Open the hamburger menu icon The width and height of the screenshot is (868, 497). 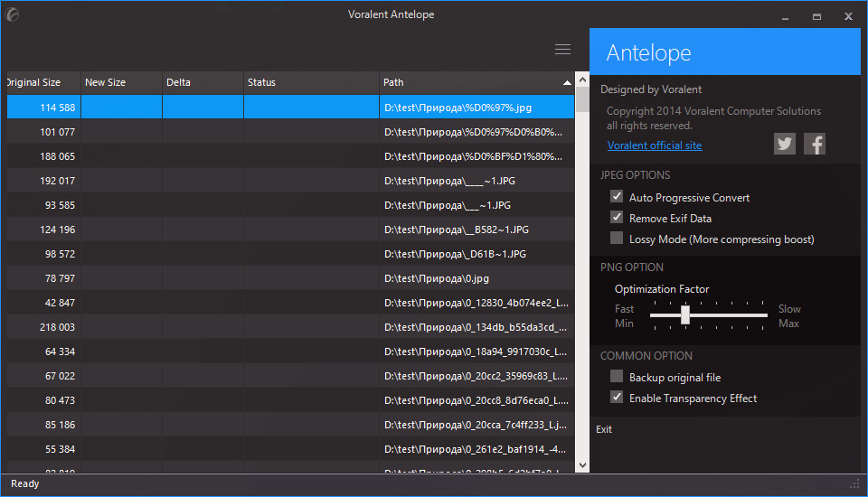(x=562, y=50)
